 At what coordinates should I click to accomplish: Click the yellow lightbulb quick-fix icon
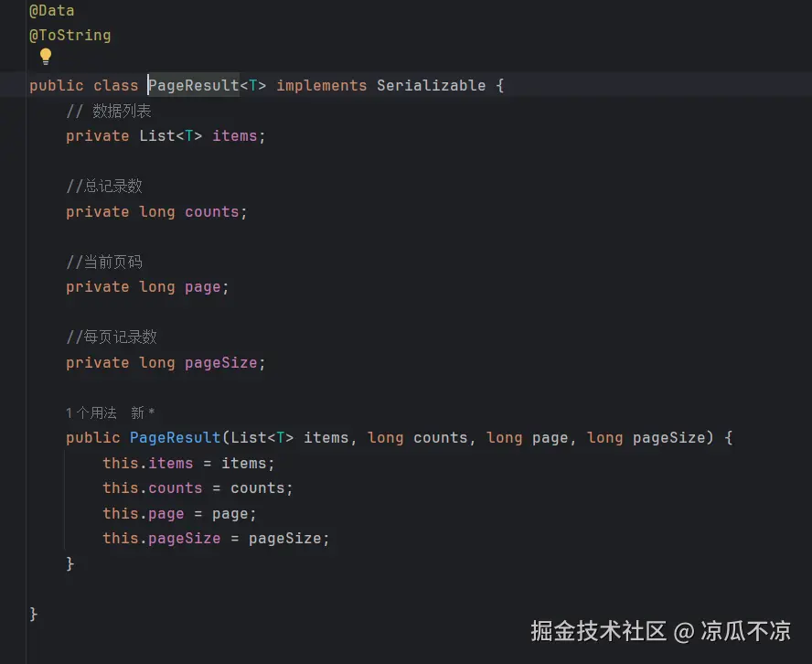46,58
